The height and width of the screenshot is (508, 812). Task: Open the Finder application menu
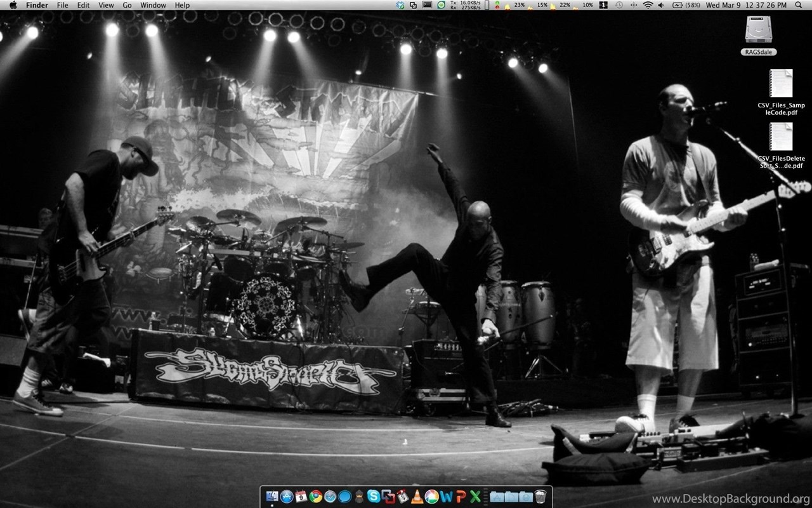click(x=37, y=5)
